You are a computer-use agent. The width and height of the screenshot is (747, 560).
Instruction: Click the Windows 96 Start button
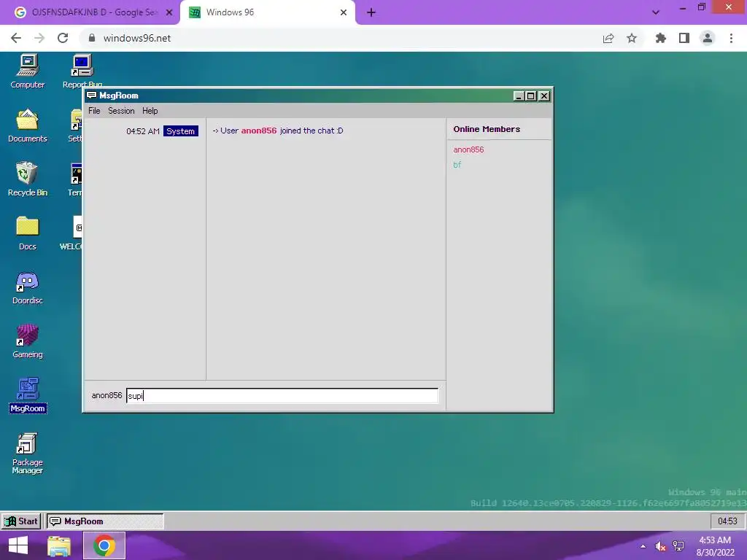21,521
